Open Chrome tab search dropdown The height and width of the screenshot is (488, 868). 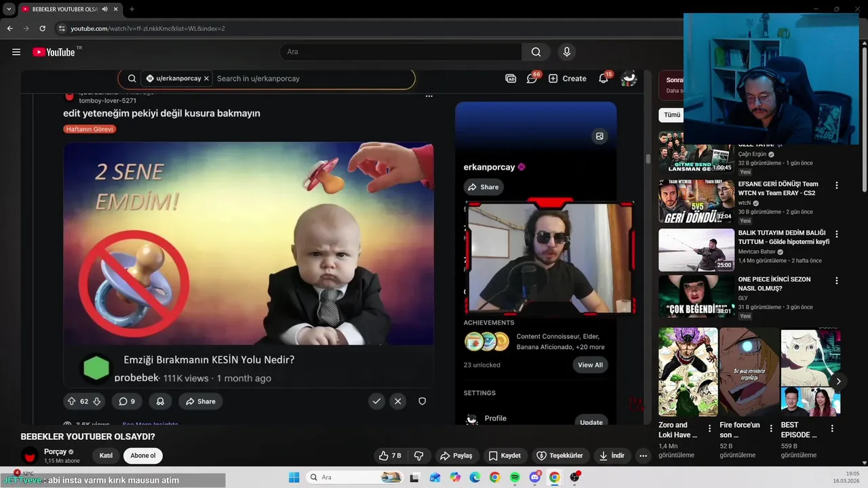(x=9, y=9)
